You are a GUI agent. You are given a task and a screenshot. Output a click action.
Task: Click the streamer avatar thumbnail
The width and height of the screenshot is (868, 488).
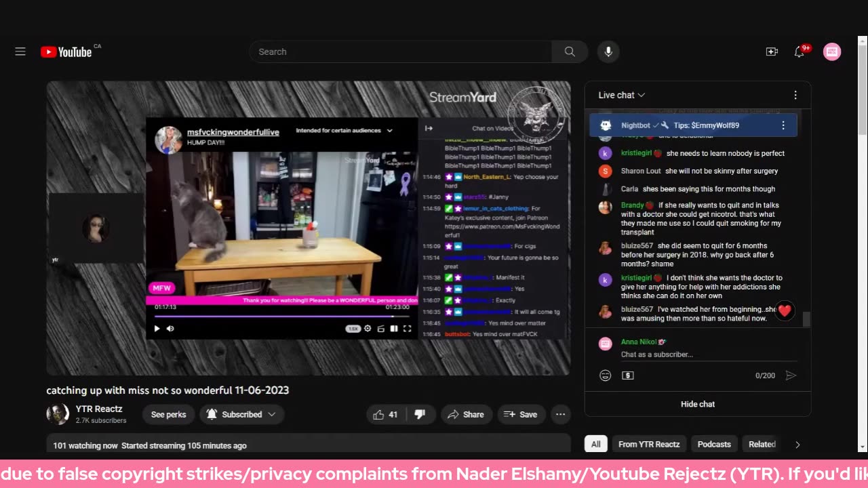tap(168, 140)
